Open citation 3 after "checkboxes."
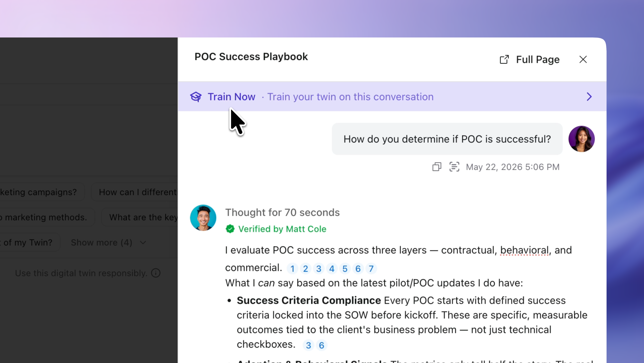644x363 pixels. [308, 345]
